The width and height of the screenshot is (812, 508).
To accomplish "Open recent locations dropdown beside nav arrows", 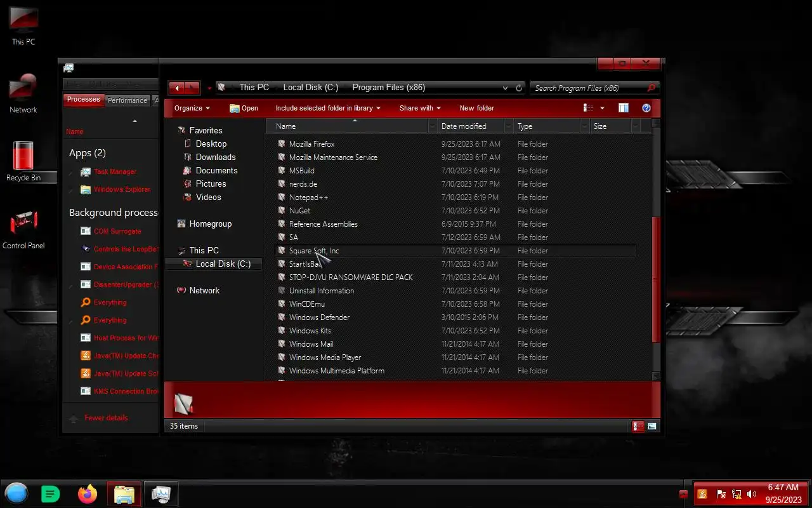I will [209, 88].
